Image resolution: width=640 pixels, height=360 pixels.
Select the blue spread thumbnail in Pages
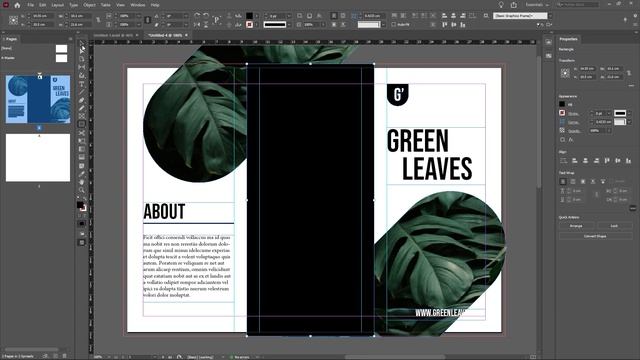click(38, 99)
